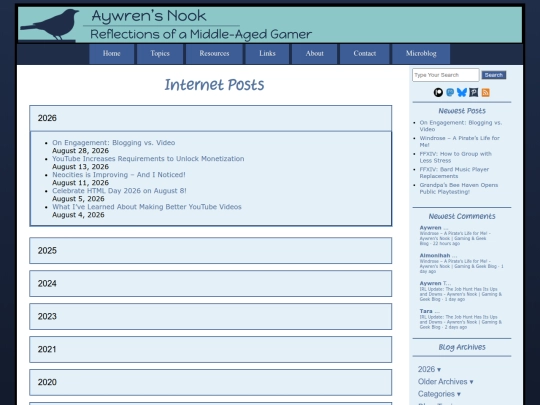Expand the Categories dropdown
Viewport: 540px width, 405px height.
439,394
